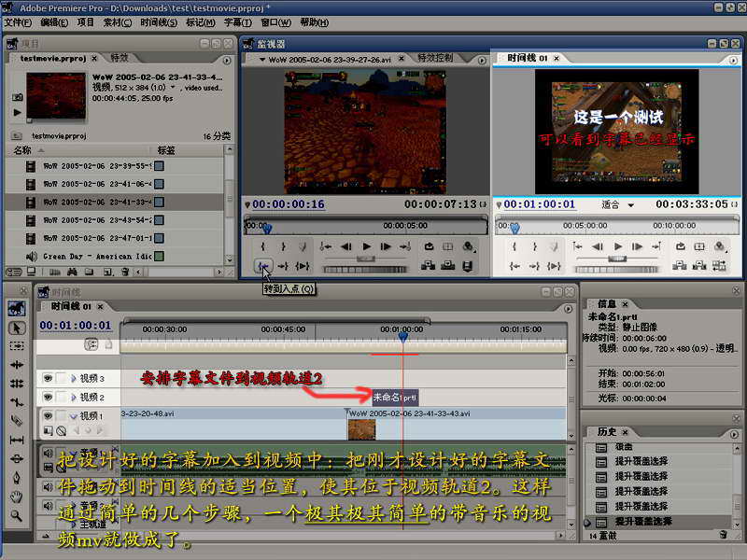The height and width of the screenshot is (560, 747).
Task: Click the program monitor shuttle slider
Action: pyautogui.click(x=617, y=259)
